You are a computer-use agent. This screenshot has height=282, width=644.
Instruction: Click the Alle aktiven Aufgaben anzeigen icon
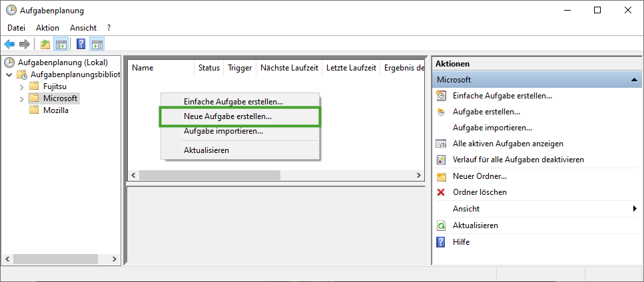(441, 144)
